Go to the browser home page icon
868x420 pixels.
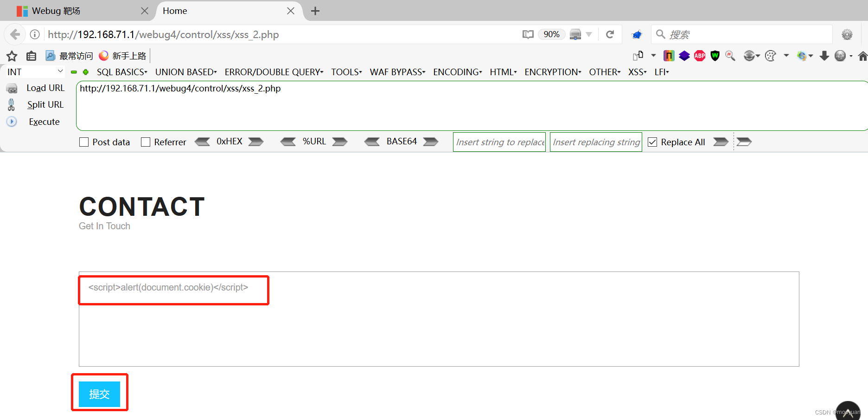(862, 56)
